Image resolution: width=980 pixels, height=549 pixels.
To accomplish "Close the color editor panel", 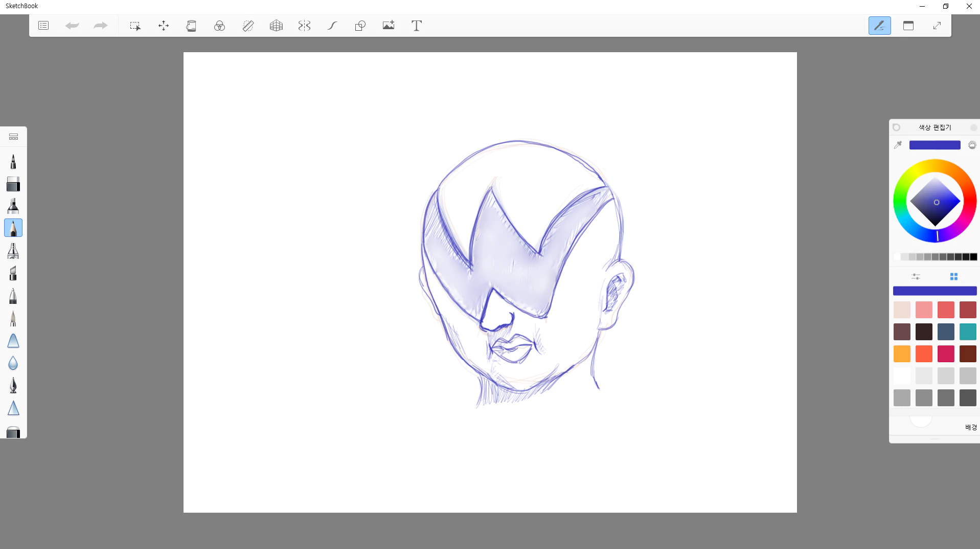I will pos(973,127).
